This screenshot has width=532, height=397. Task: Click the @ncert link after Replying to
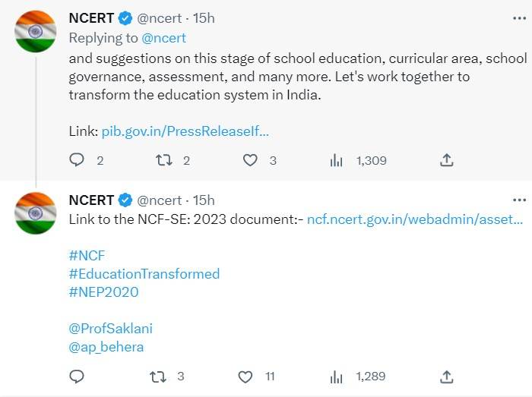163,37
